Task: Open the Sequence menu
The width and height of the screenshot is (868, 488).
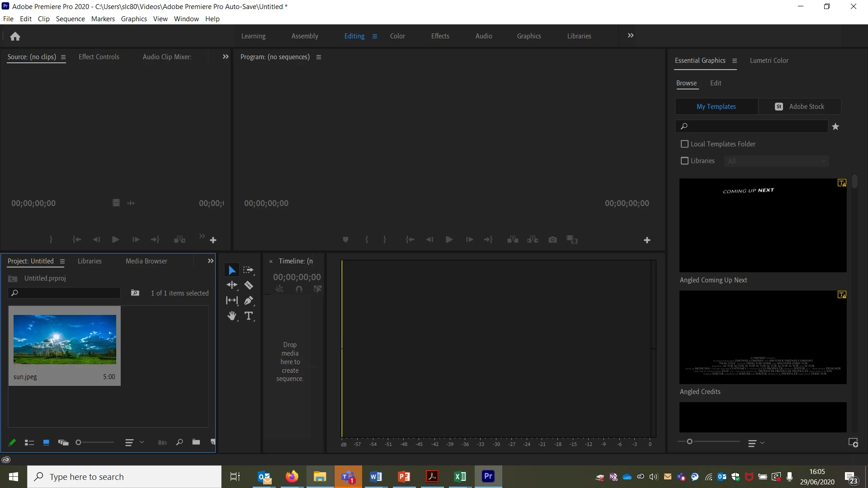Action: (x=70, y=19)
